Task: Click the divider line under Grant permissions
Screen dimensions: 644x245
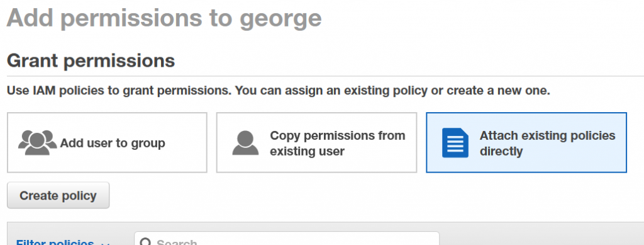Action: tap(325, 76)
